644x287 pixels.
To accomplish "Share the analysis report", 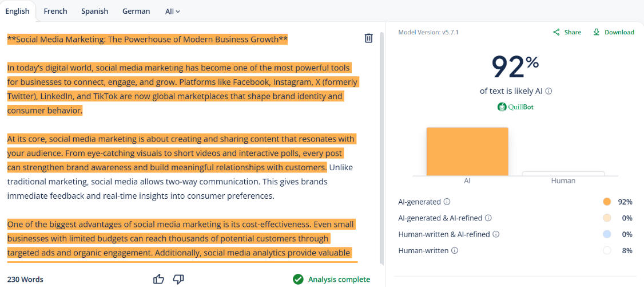I will point(567,32).
